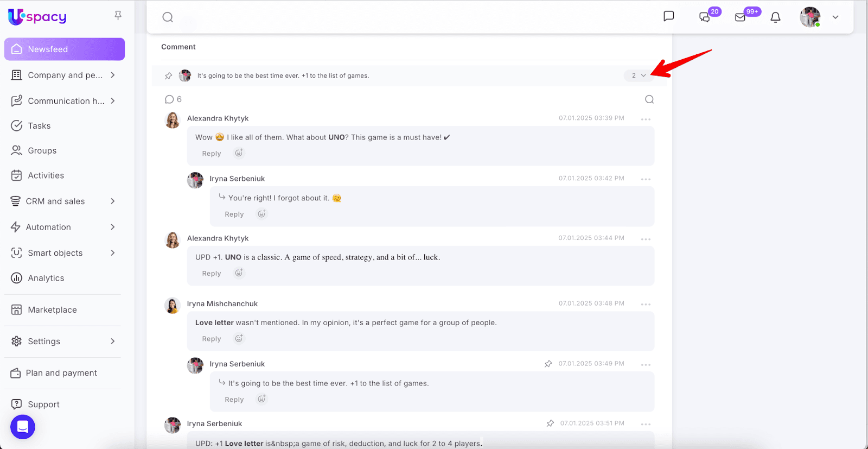Expand the pinned comments counter dropdown
The width and height of the screenshot is (868, 449).
click(639, 75)
